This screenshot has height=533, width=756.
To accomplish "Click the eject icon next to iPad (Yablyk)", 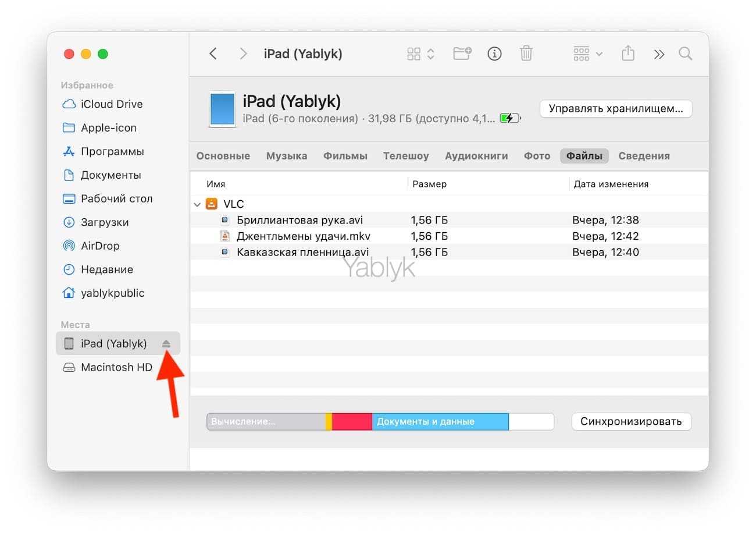I will [x=166, y=344].
